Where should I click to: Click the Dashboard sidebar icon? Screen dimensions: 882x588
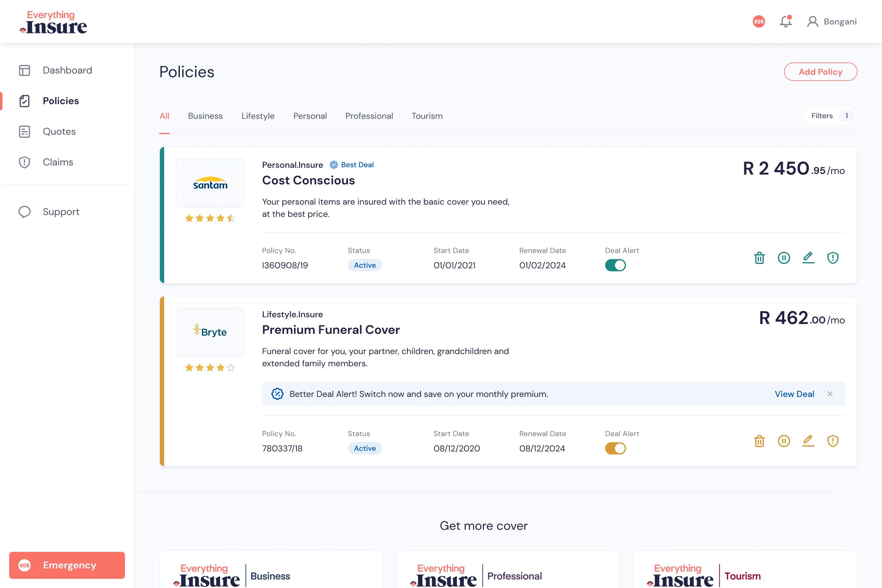coord(24,70)
